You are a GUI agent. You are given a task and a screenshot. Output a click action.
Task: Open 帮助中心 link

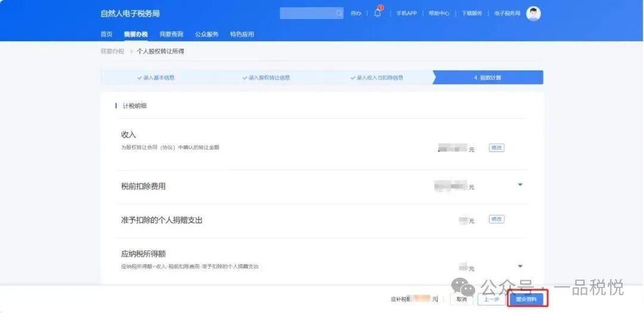[439, 13]
